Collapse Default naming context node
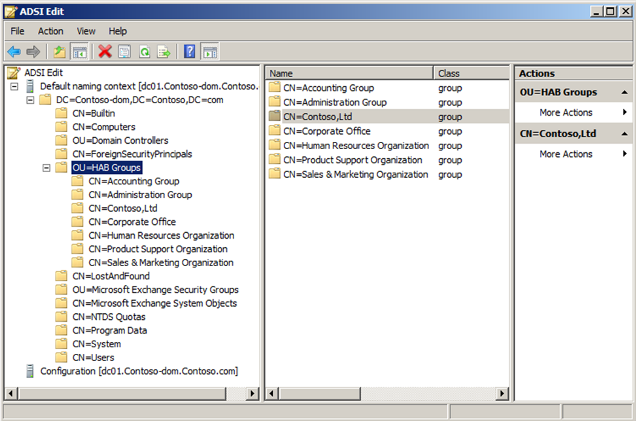 [x=14, y=86]
